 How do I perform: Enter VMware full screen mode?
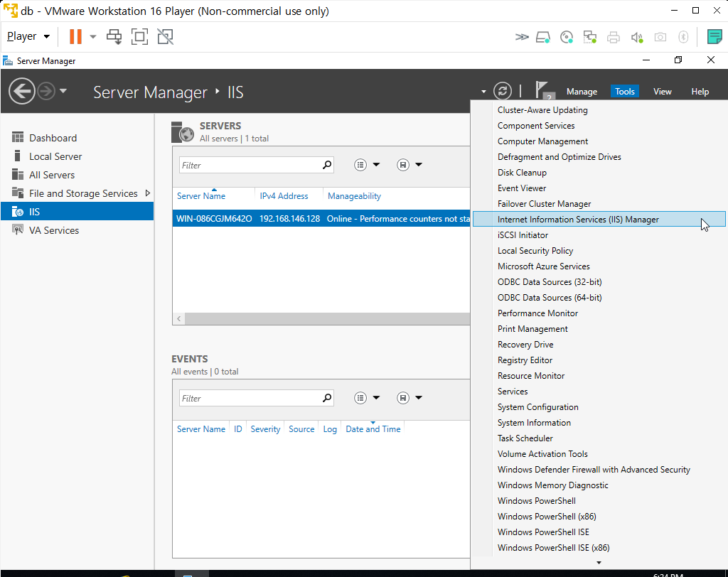click(x=140, y=37)
